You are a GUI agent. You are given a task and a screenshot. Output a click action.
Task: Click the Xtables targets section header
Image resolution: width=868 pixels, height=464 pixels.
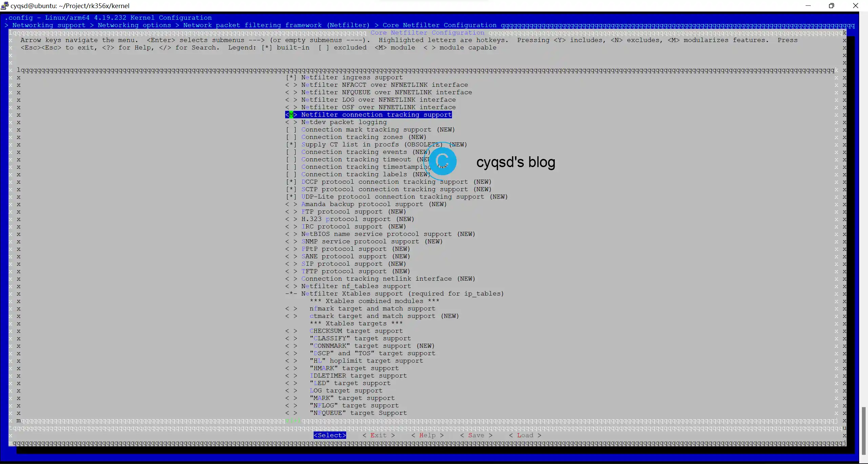click(x=356, y=323)
